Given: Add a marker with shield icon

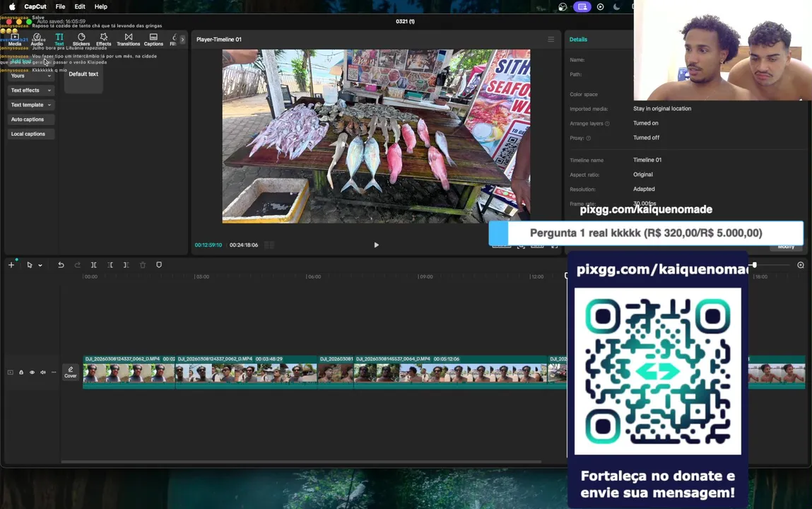Looking at the screenshot, I should [159, 264].
